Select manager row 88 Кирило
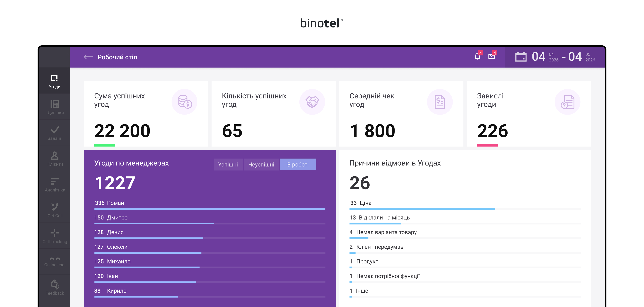The width and height of the screenshot is (644, 307). point(210,292)
